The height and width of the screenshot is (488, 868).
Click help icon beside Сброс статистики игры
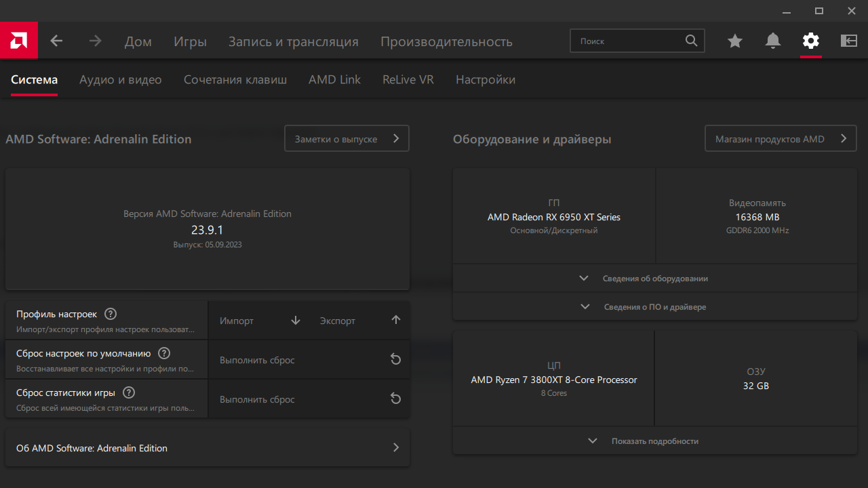click(x=129, y=392)
